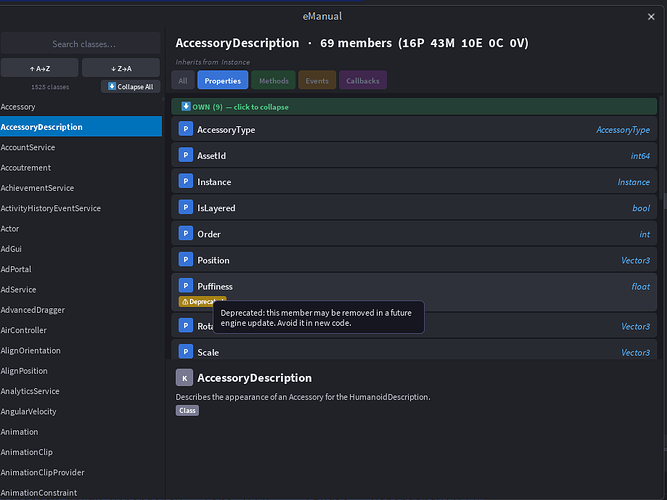Viewport: 667px width, 500px height.
Task: Click the Puffiness property name
Action: pos(215,286)
